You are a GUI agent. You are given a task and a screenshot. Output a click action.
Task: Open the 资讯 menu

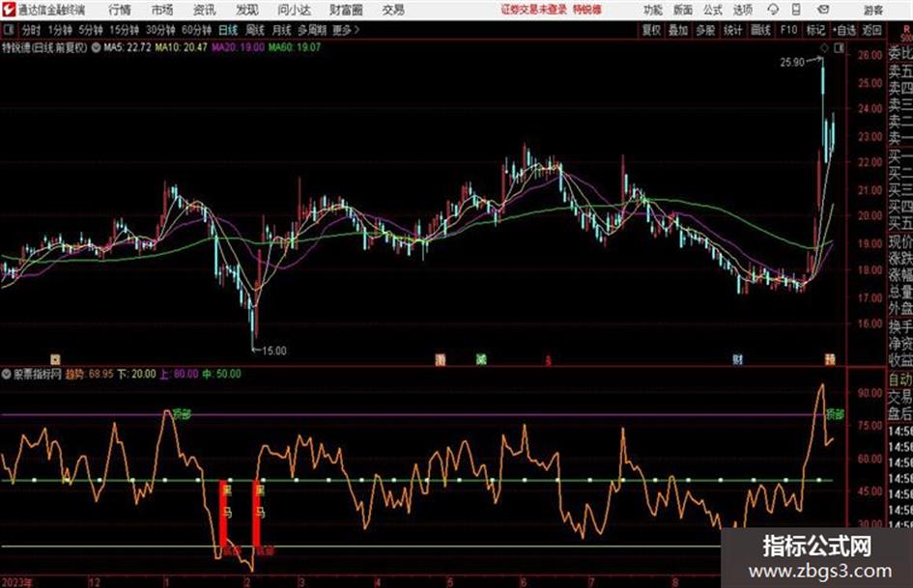[x=205, y=10]
